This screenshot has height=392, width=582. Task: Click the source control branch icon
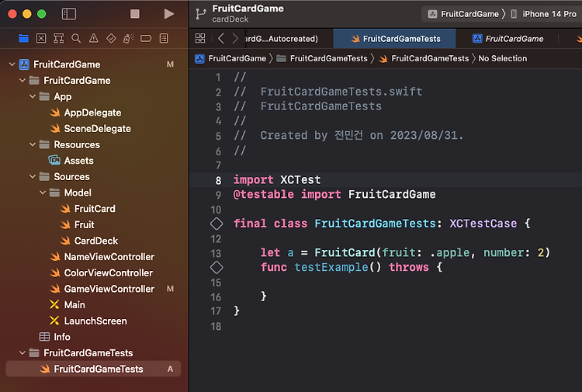(x=201, y=14)
